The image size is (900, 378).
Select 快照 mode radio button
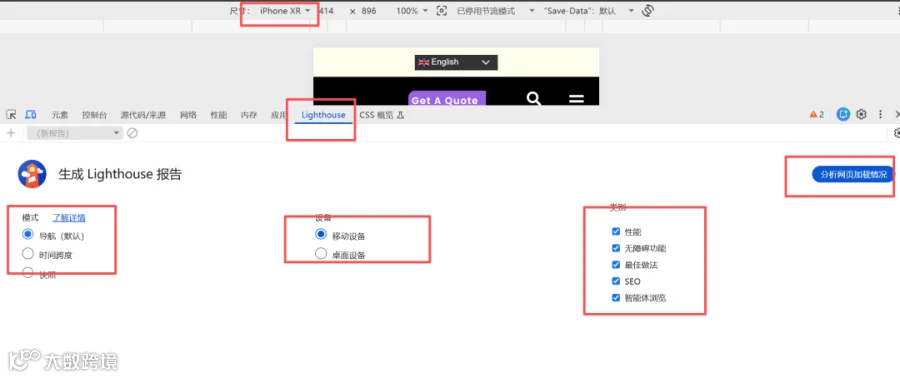pyautogui.click(x=28, y=272)
